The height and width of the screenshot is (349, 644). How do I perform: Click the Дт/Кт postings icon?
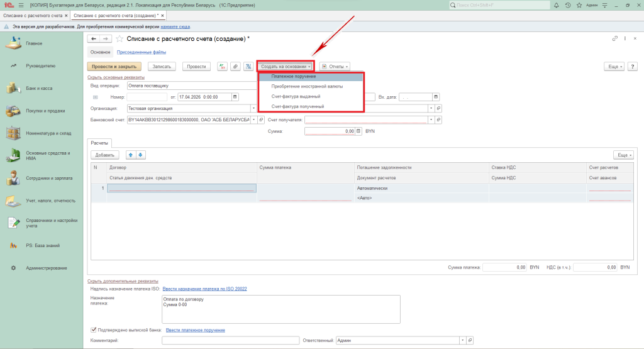(222, 66)
